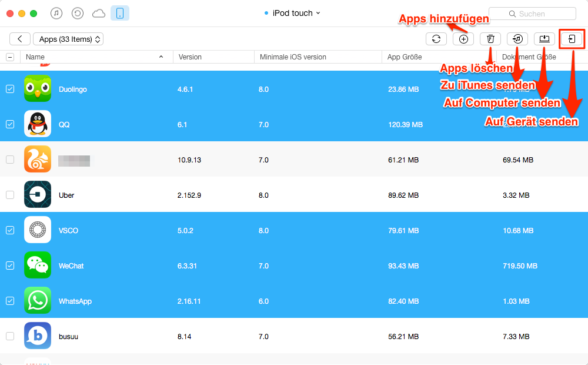Image resolution: width=588 pixels, height=365 pixels.
Task: Click the 56.21 MB app size
Action: pos(403,337)
